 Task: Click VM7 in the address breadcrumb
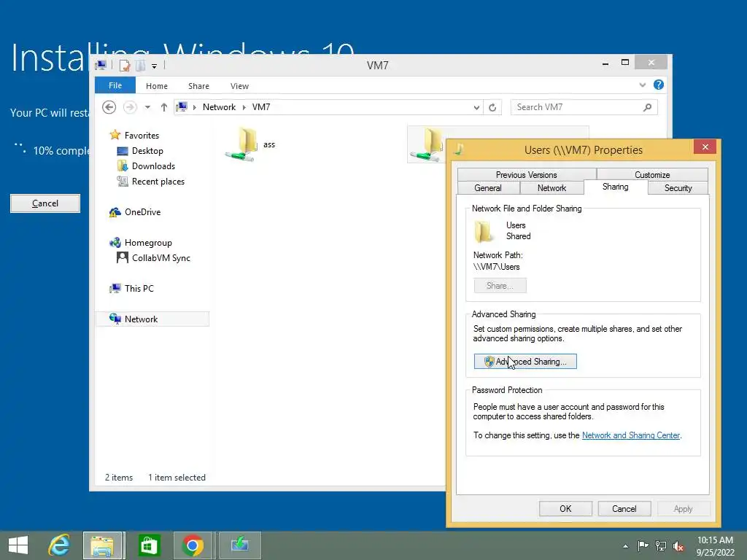tap(261, 107)
